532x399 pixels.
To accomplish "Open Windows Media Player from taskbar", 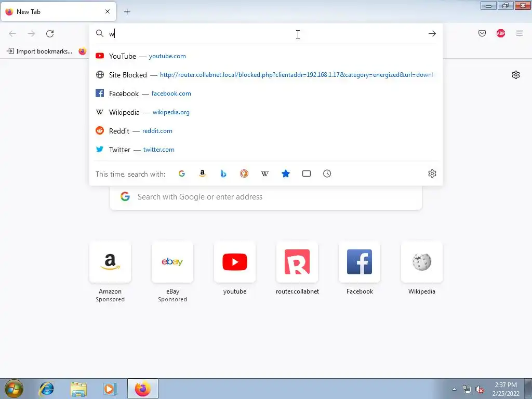I will click(x=110, y=389).
